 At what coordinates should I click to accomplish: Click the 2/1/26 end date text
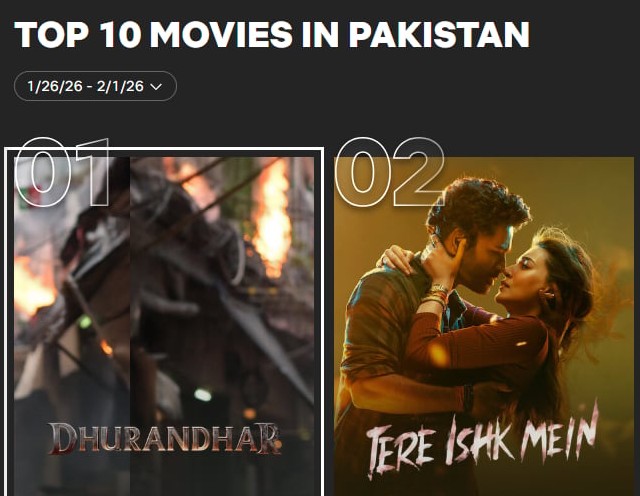(120, 86)
